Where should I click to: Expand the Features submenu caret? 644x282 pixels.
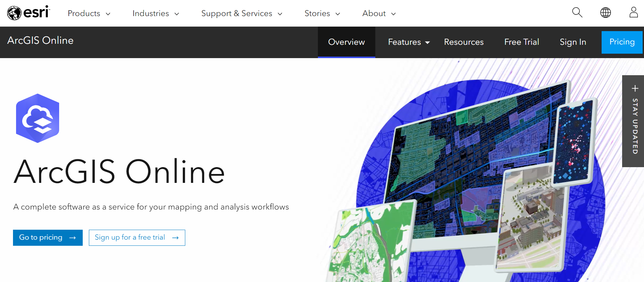click(427, 42)
